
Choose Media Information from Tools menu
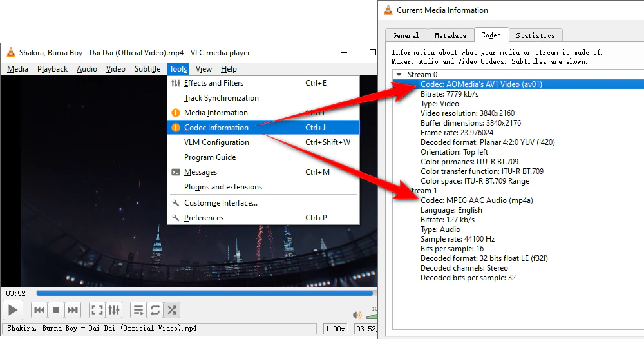pyautogui.click(x=263, y=113)
